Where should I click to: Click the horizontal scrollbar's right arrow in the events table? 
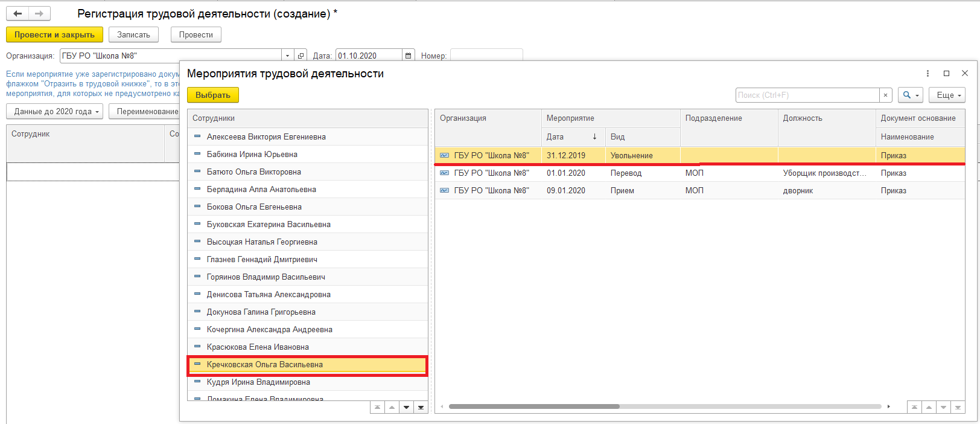tap(889, 406)
